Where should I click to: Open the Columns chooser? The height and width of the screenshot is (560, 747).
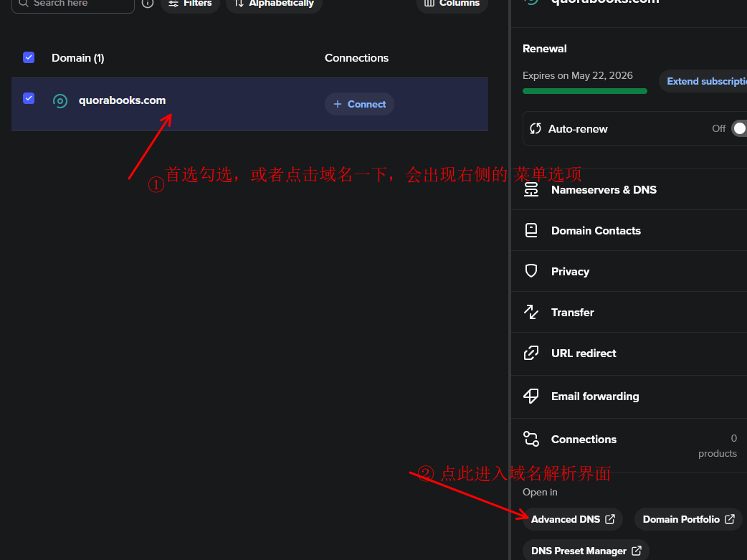tap(452, 4)
